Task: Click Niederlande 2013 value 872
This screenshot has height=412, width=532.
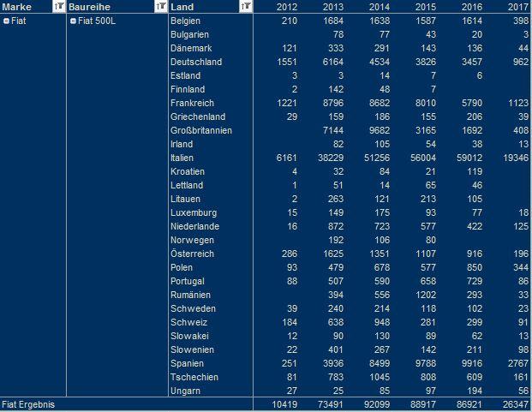Action: coord(336,226)
